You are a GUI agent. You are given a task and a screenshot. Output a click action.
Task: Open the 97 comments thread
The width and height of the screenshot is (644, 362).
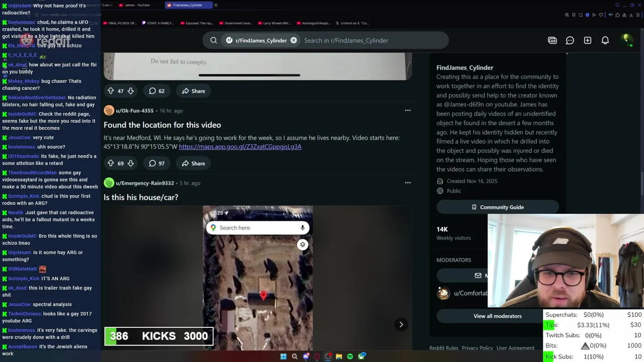156,163
